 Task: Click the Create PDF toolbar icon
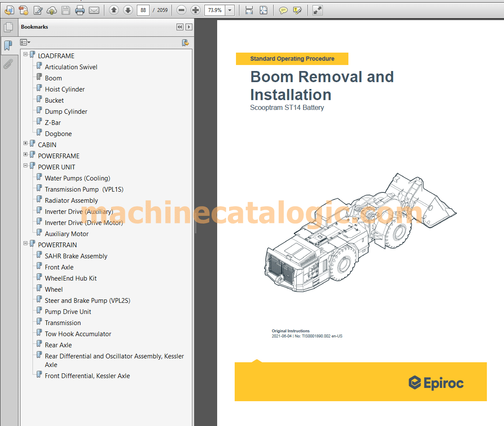tap(9, 10)
